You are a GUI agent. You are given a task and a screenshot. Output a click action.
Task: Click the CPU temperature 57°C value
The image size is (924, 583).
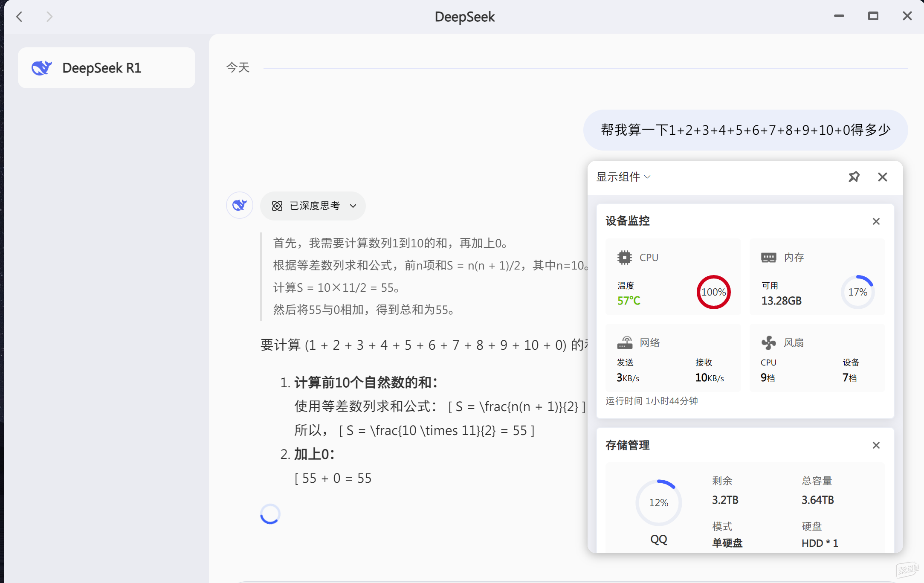tap(629, 301)
